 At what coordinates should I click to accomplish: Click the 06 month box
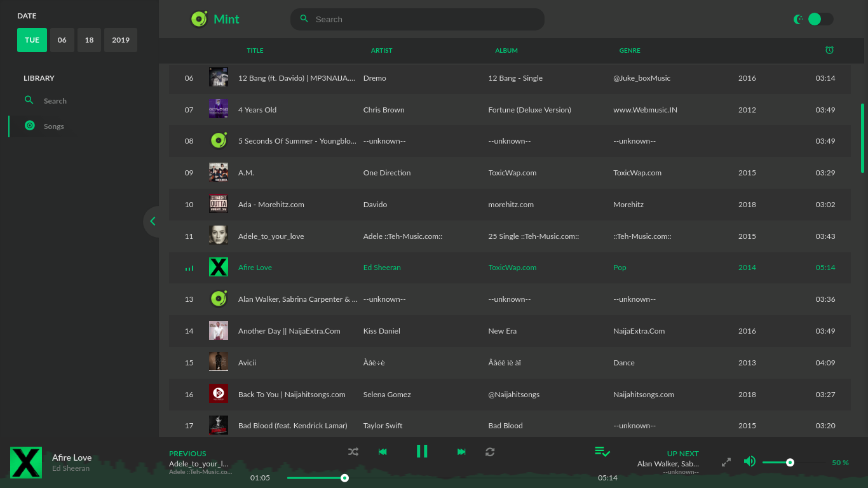coord(62,40)
